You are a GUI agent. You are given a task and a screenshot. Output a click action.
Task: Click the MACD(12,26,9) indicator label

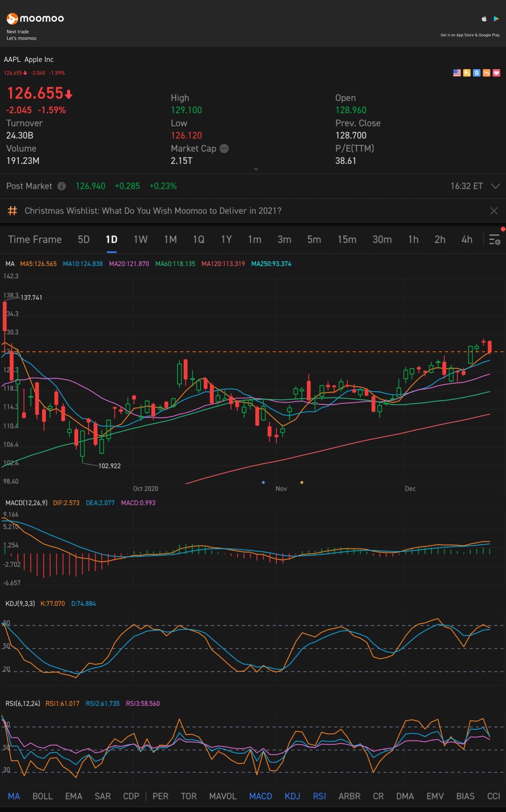click(x=26, y=503)
